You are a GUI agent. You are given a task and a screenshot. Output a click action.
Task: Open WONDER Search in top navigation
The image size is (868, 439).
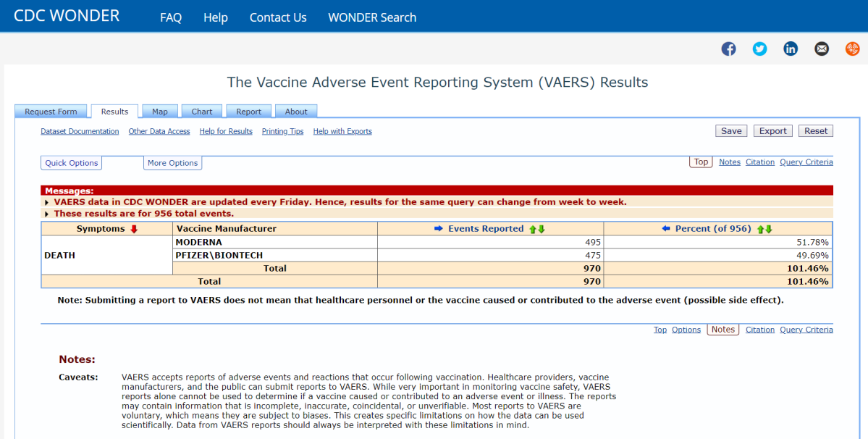point(372,17)
